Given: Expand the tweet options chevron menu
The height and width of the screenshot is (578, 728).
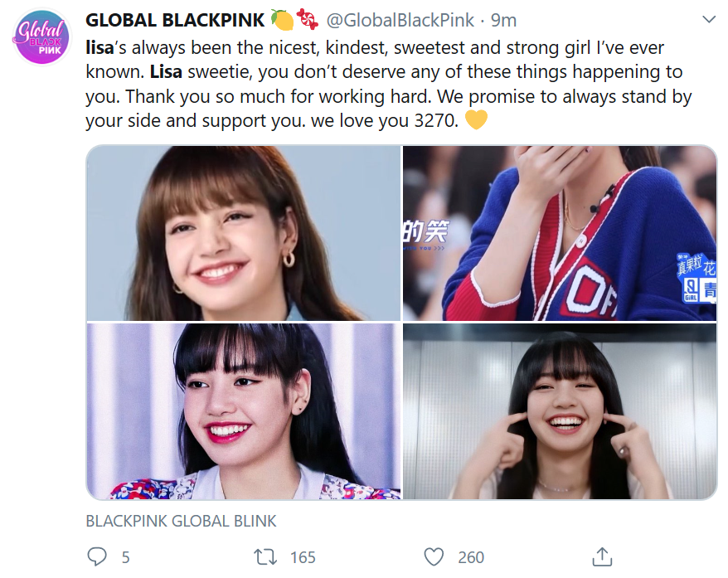Looking at the screenshot, I should (x=708, y=20).
